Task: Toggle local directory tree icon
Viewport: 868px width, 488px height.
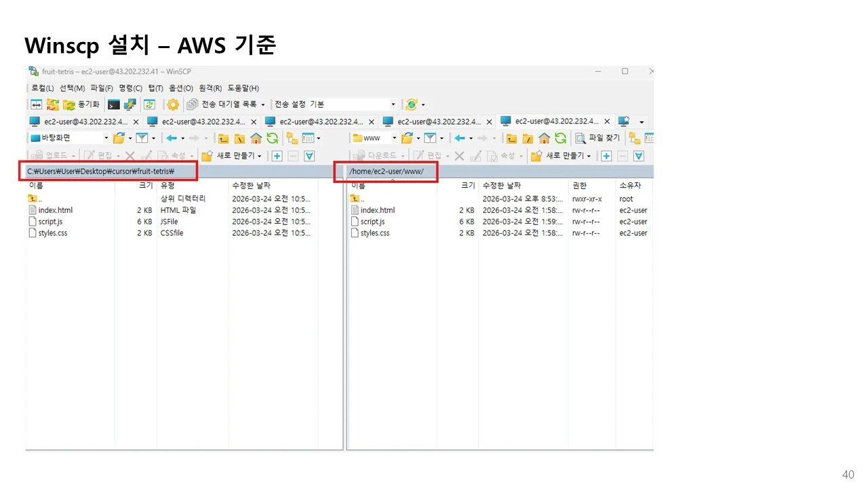Action: (x=292, y=138)
